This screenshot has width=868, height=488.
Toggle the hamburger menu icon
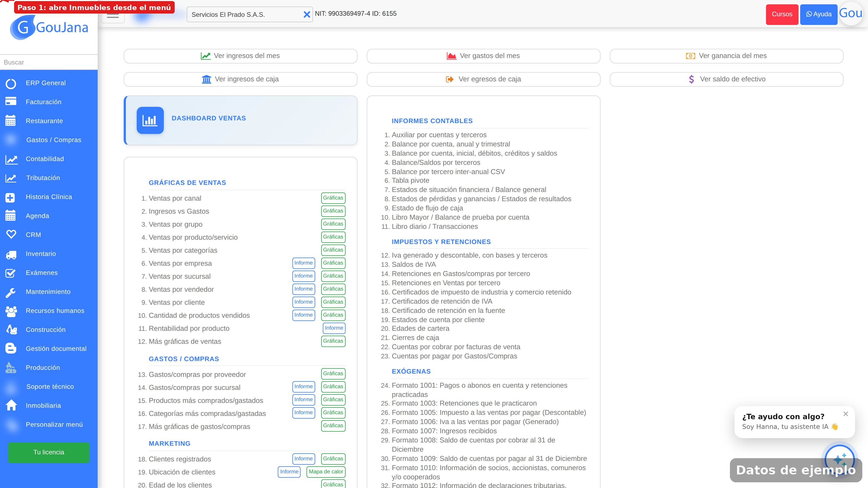113,15
